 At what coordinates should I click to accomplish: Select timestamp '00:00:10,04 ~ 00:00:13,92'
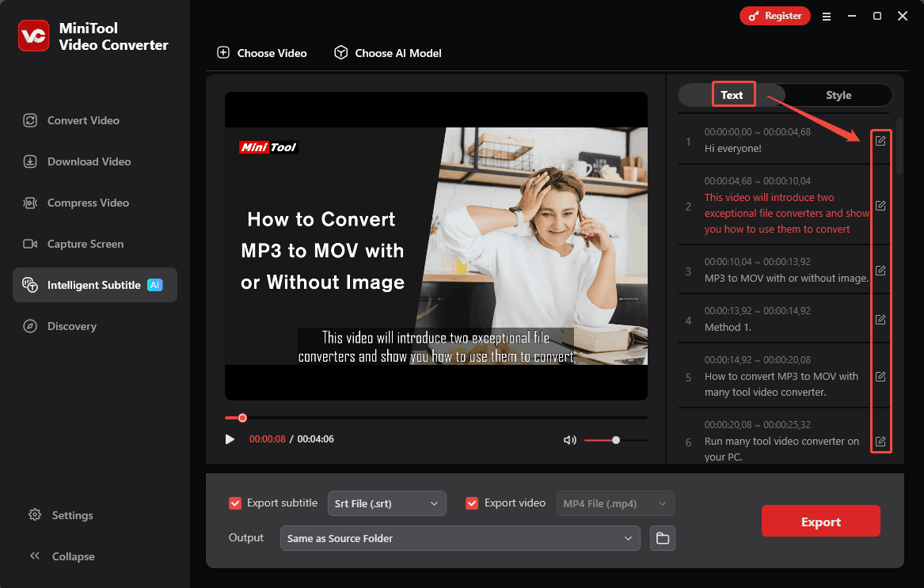(757, 262)
